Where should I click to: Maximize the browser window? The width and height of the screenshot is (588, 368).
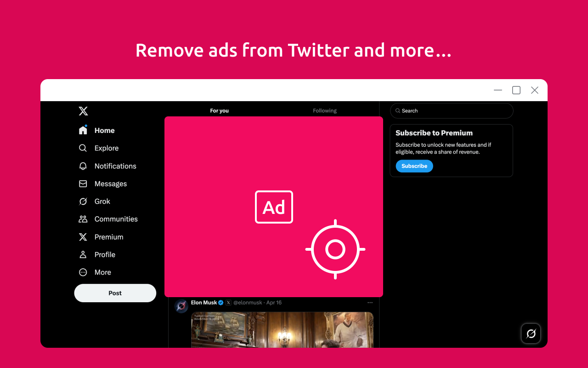516,90
